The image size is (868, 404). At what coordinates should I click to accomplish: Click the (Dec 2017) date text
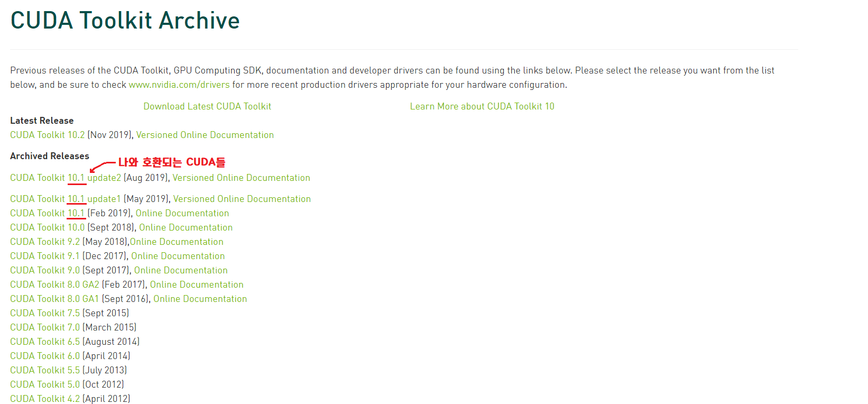point(105,256)
